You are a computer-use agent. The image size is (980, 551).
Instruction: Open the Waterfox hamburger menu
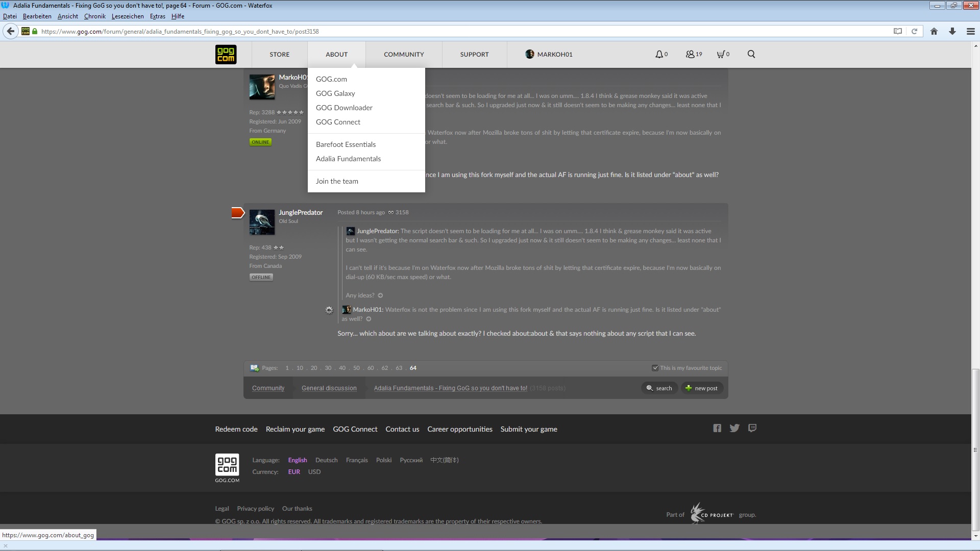(971, 31)
